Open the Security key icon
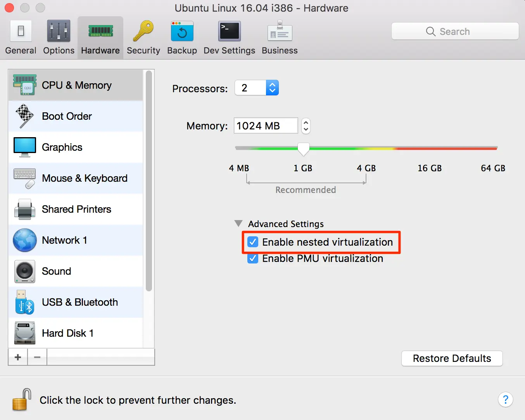525x420 pixels. coord(143,31)
